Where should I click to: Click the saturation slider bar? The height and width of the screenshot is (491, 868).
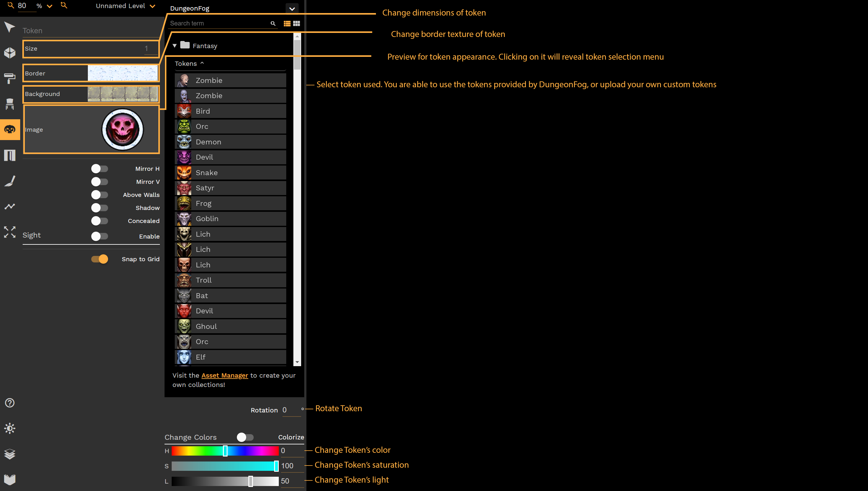[225, 466]
